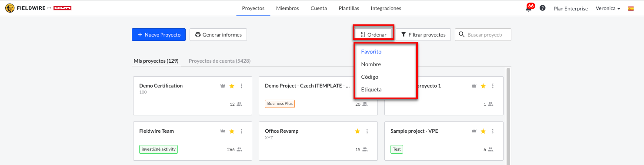
Task: Open the Fieldwire logo home link
Action: tap(38, 8)
